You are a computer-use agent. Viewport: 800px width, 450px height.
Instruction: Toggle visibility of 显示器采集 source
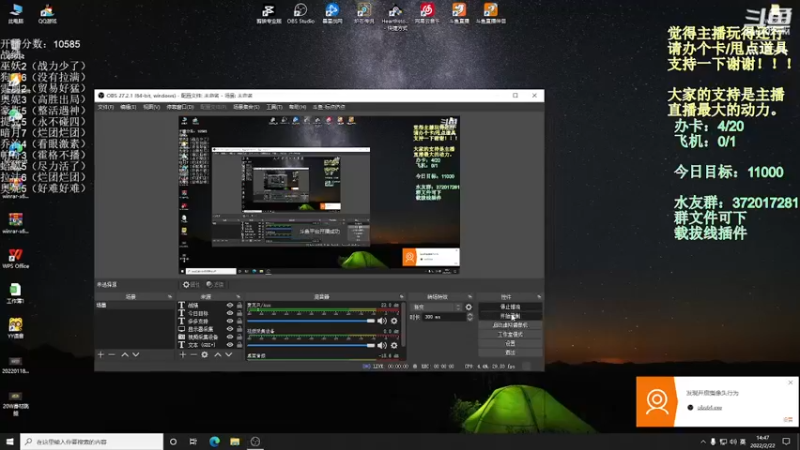tap(230, 329)
